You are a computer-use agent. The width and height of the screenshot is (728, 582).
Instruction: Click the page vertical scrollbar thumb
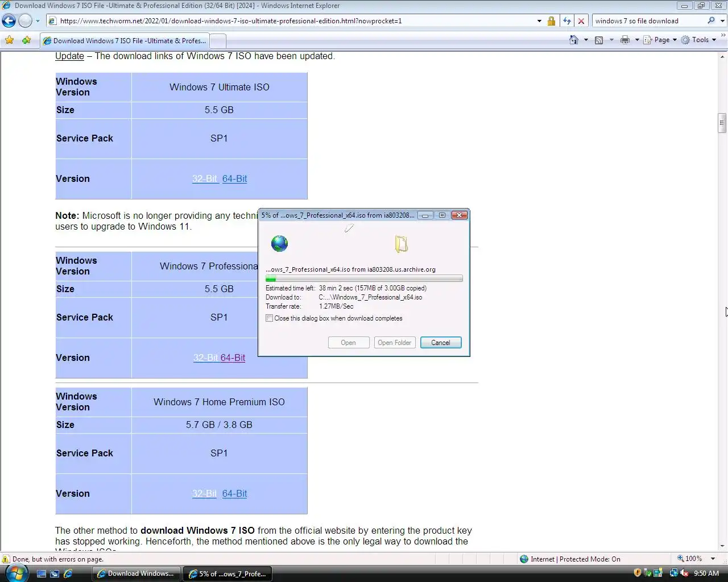[x=722, y=123]
